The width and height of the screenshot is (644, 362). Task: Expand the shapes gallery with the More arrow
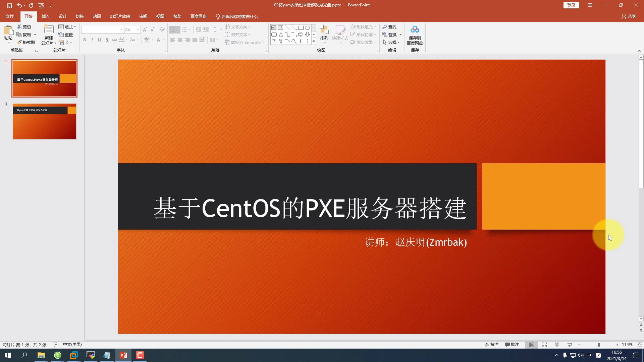[314, 41]
